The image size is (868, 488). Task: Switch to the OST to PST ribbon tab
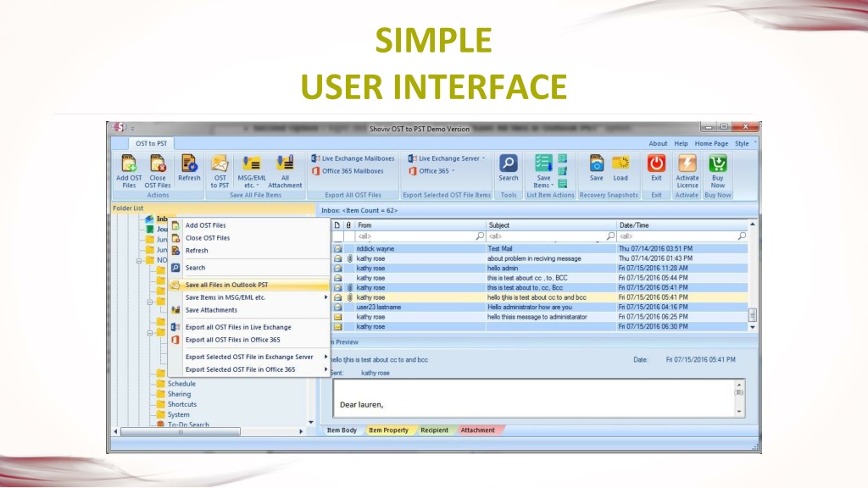(151, 143)
